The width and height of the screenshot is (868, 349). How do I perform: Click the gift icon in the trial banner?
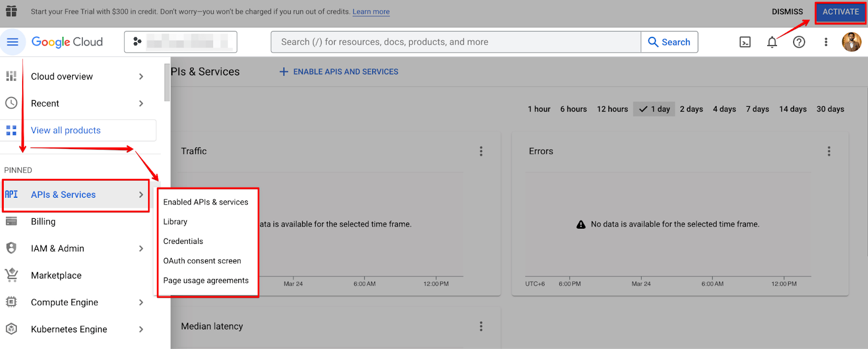coord(11,11)
